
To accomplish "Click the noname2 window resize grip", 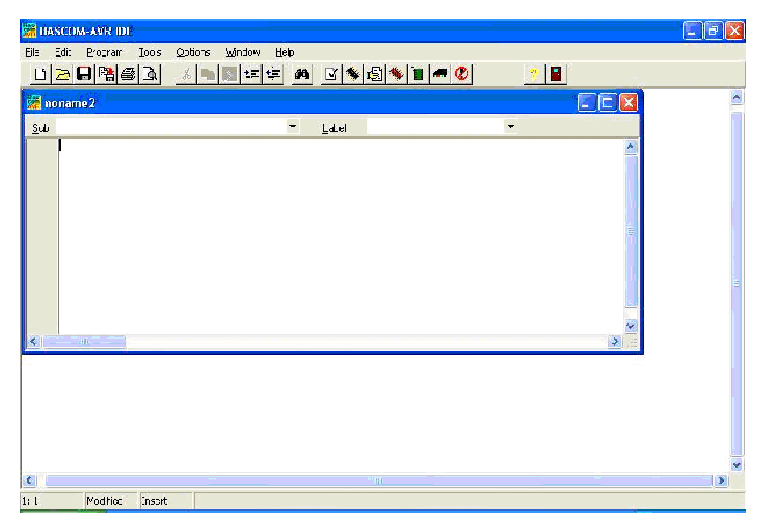I will point(632,343).
